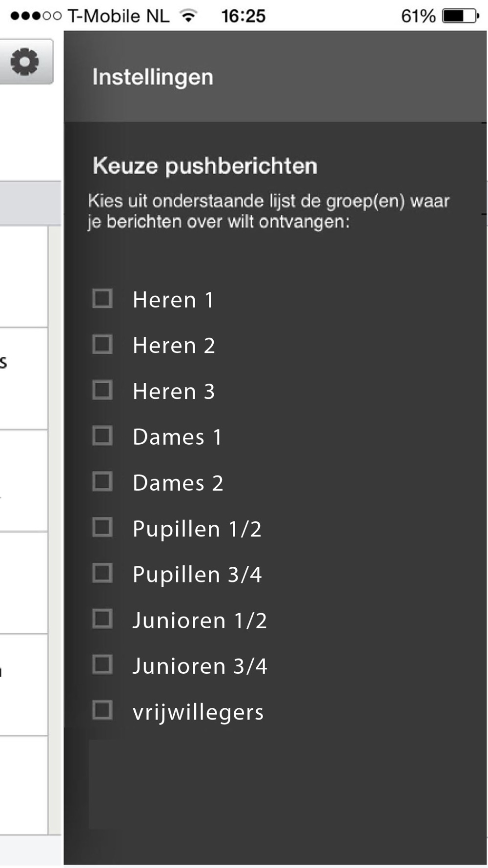Toggle the Junioren 1/2 checkbox

pyautogui.click(x=102, y=619)
